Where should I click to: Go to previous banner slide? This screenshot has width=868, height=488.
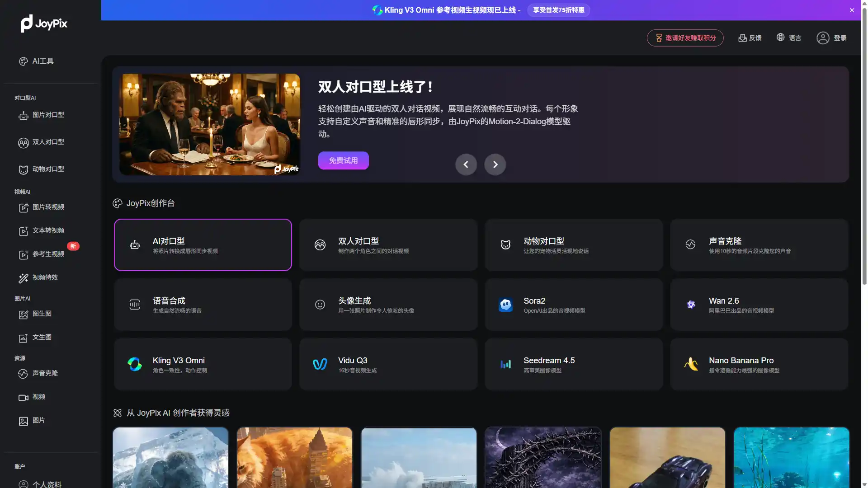(x=466, y=164)
